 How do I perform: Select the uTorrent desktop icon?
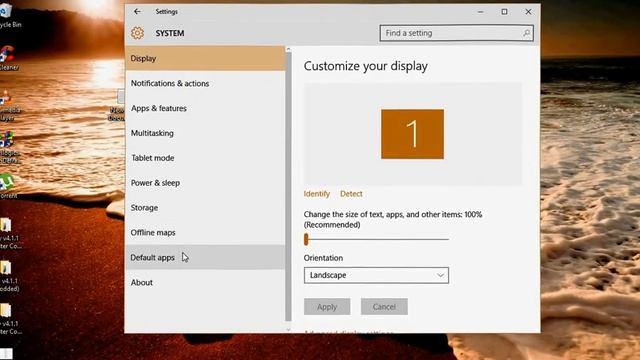[7, 186]
